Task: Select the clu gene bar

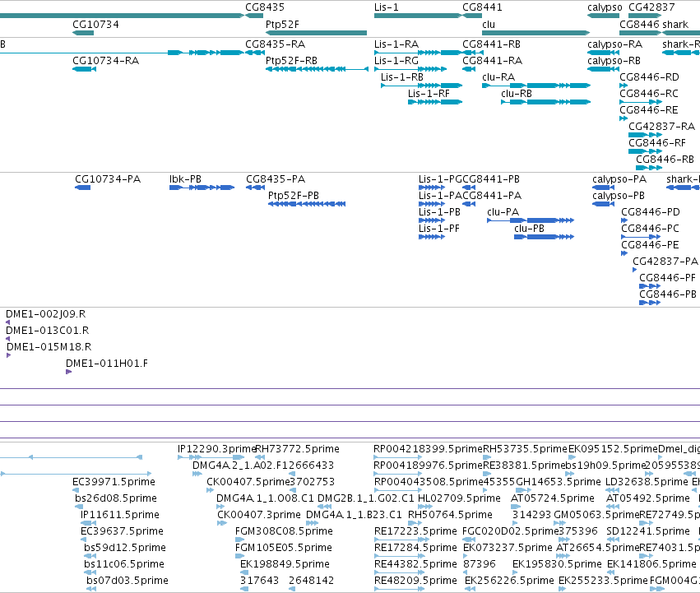Action: pos(535,33)
